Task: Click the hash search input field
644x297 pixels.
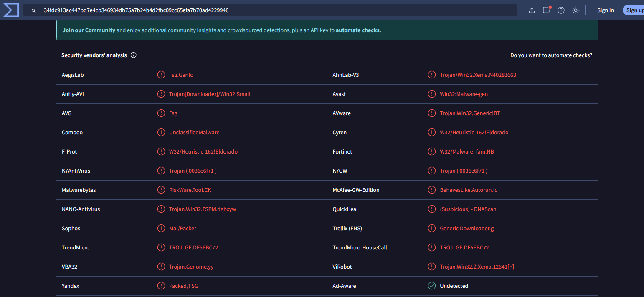Action: [x=270, y=10]
